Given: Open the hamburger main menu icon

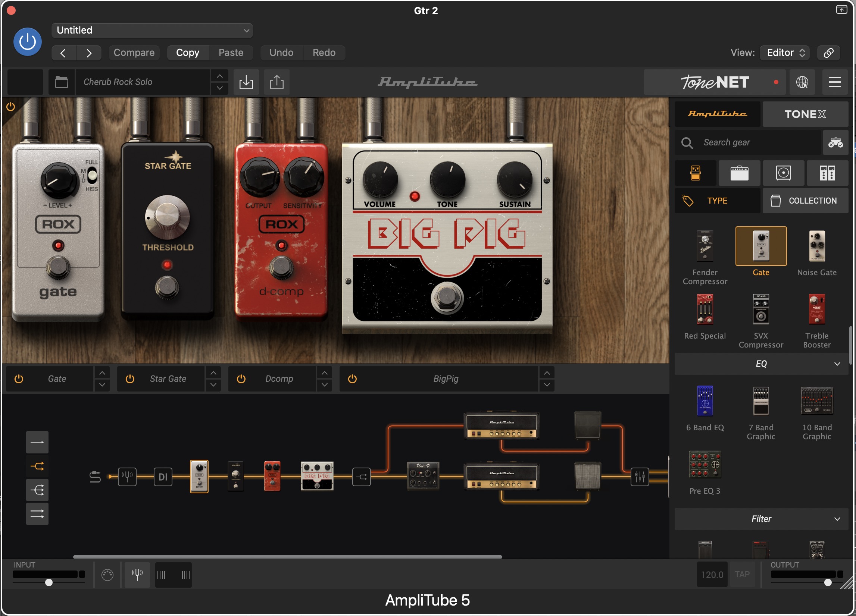Looking at the screenshot, I should point(834,82).
